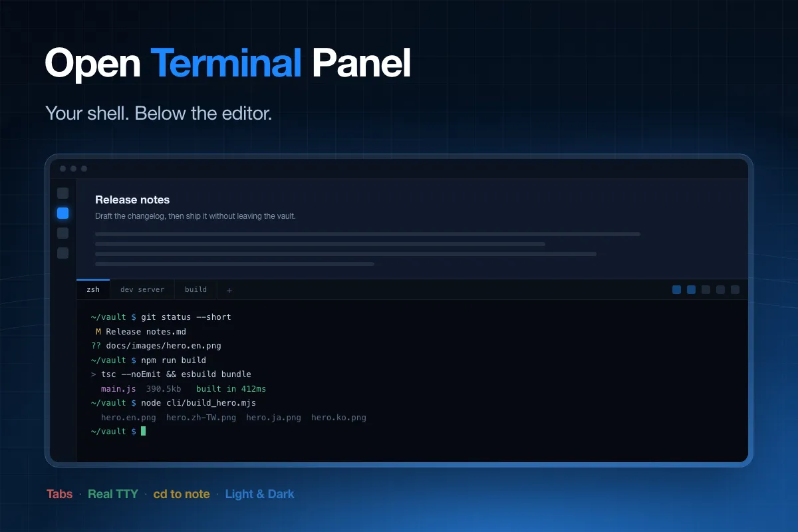Add a new terminal tab with plus
This screenshot has width=798, height=532.
click(x=229, y=291)
